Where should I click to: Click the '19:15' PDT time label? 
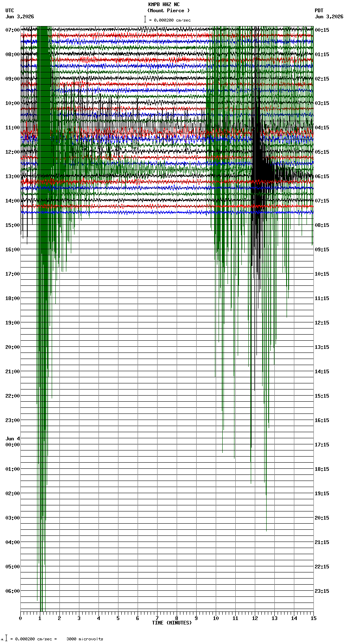coord(322,494)
